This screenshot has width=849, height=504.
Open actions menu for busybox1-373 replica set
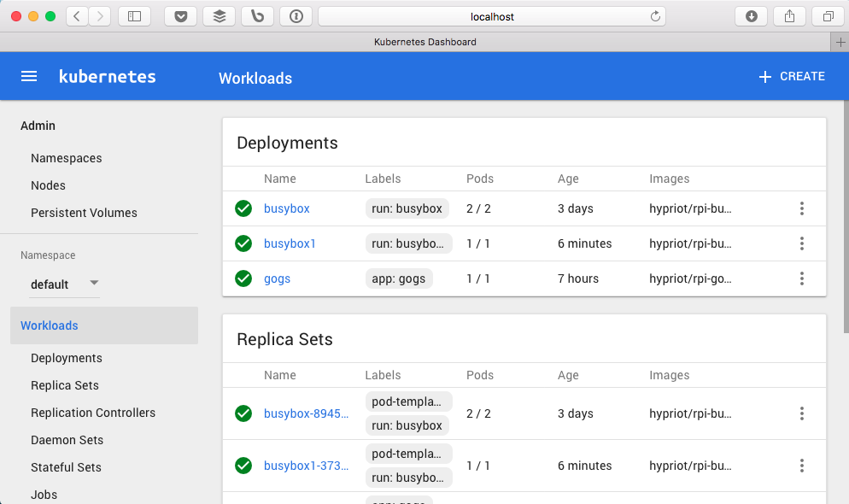(802, 466)
